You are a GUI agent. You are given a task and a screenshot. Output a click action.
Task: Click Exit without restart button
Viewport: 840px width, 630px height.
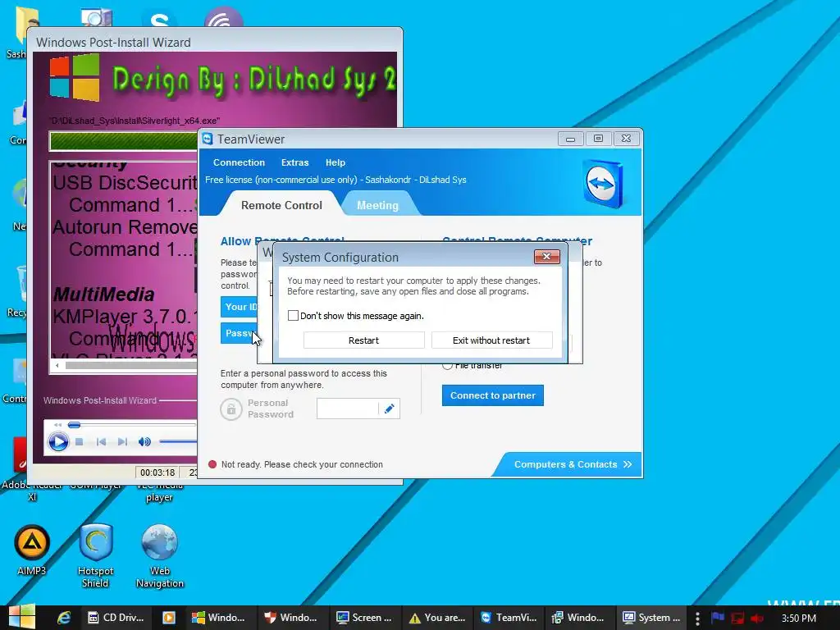[x=491, y=340]
